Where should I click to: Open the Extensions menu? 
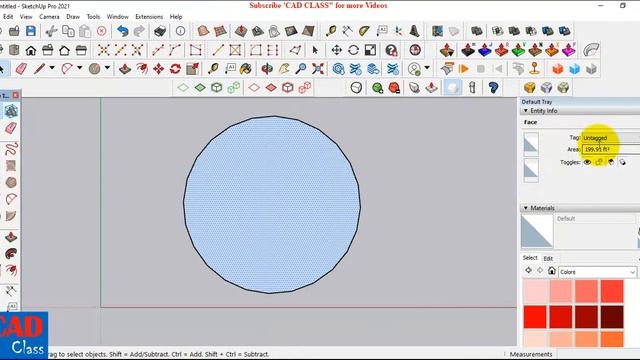[149, 17]
